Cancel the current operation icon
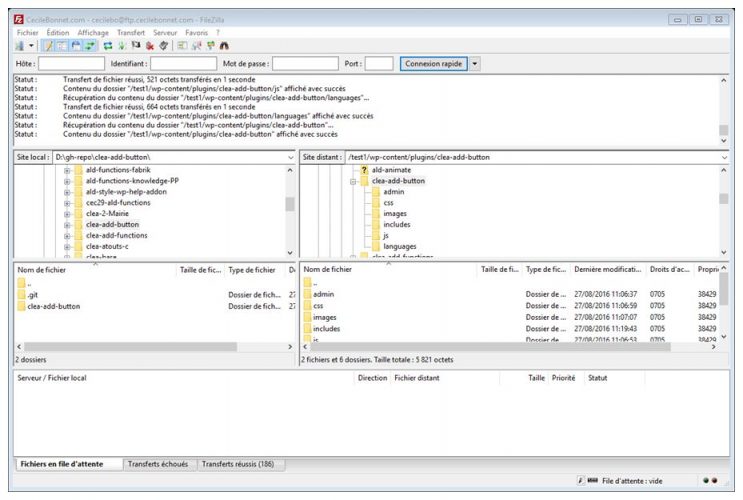This screenshot has width=743, height=500. pos(136,45)
